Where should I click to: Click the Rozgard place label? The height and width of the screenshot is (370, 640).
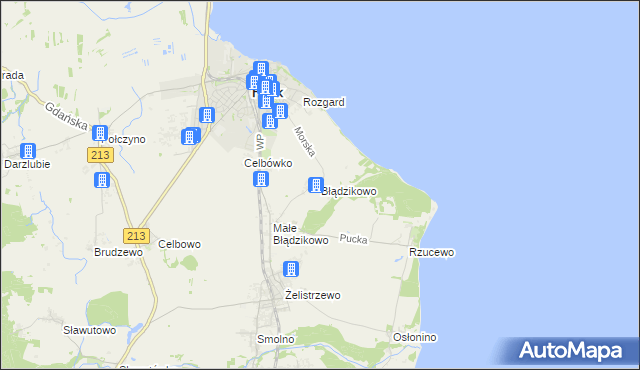click(324, 102)
